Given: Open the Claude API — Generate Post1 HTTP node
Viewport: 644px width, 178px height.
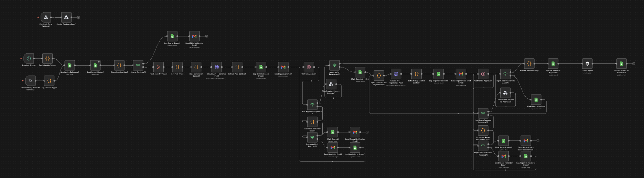Looking at the screenshot, I should [217, 67].
